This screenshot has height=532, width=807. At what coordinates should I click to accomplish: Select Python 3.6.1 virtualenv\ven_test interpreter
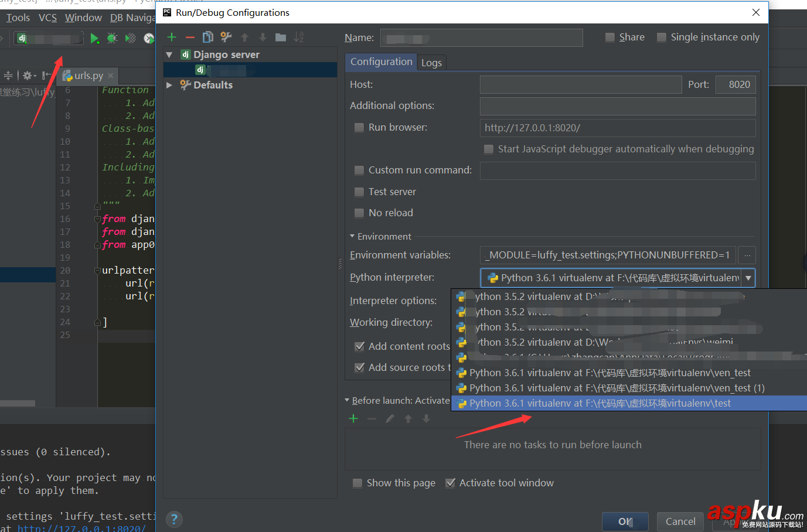tap(629, 373)
